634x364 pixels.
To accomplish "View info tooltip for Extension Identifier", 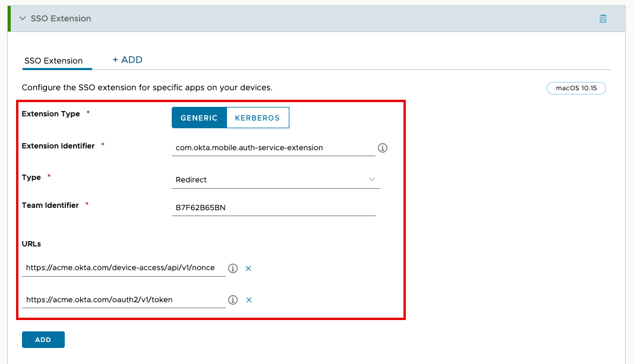I will [x=383, y=147].
